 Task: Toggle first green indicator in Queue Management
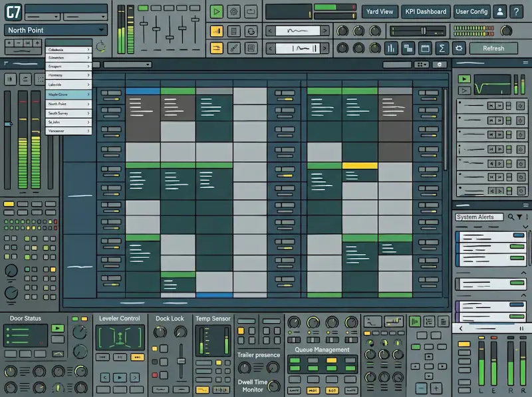[295, 360]
